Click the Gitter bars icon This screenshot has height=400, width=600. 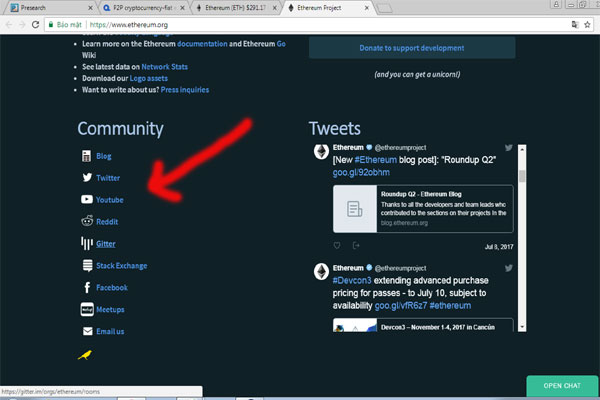[87, 243]
